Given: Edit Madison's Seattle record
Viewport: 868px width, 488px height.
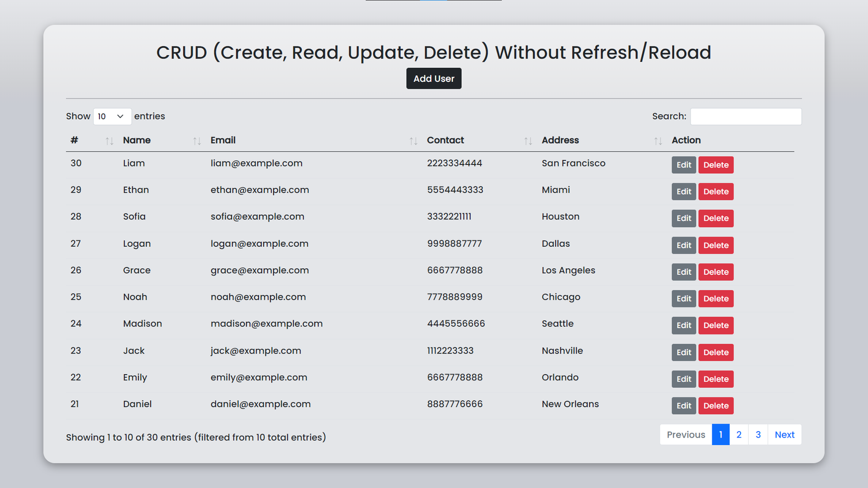Looking at the screenshot, I should pyautogui.click(x=684, y=325).
